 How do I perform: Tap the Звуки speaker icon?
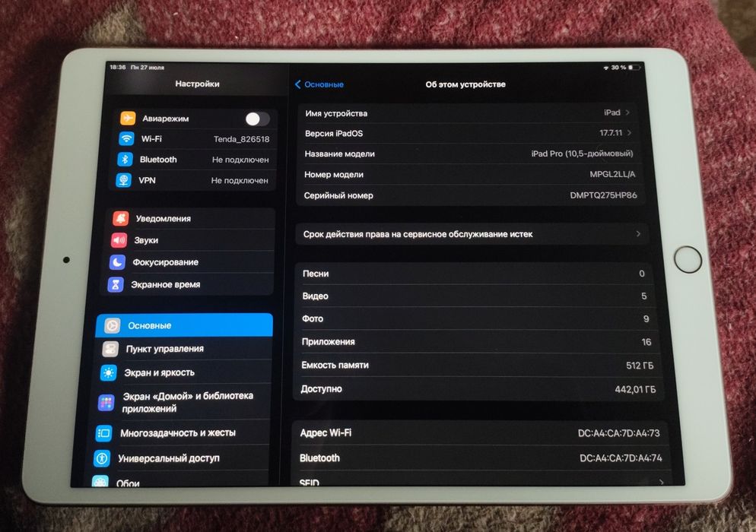coord(119,240)
